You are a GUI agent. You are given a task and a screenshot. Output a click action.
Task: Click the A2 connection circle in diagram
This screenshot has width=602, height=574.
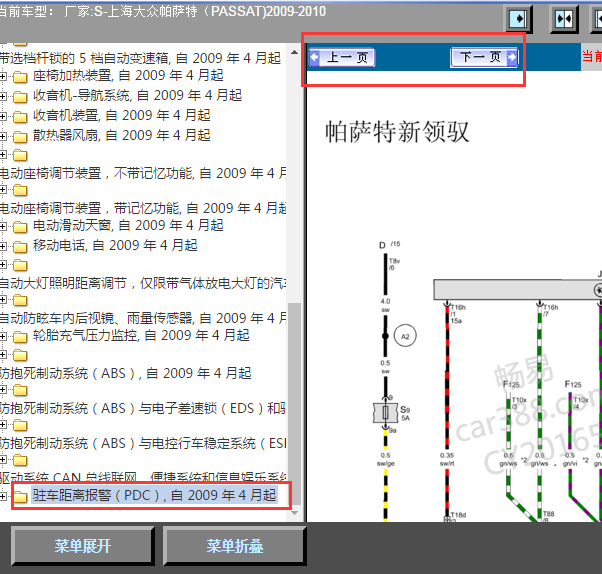pos(405,336)
